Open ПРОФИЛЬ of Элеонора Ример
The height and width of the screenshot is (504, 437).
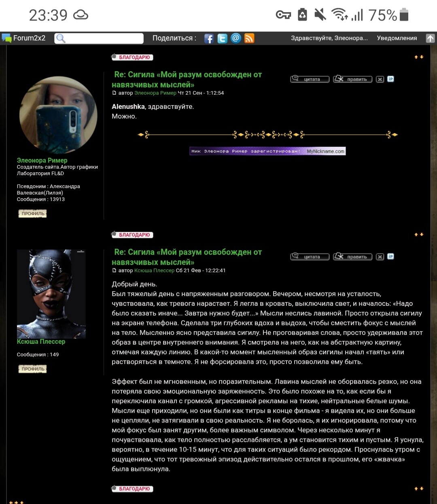tap(32, 213)
